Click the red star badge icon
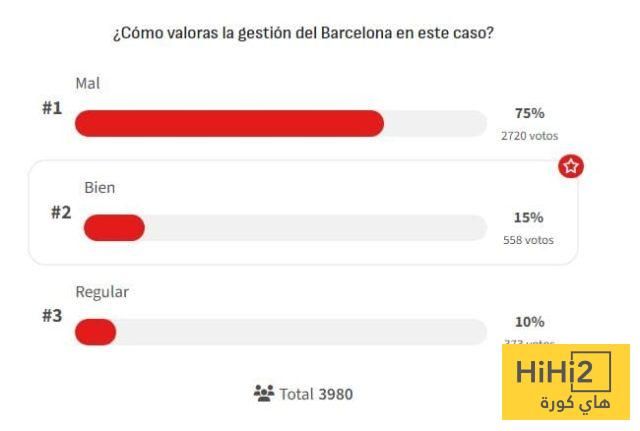This screenshot has height=431, width=640. point(571,167)
